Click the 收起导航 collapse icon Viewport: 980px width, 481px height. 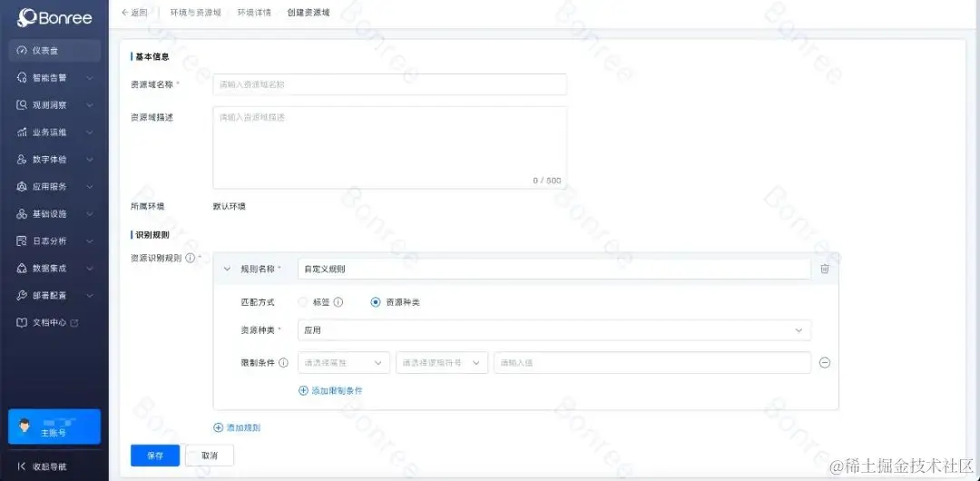click(x=22, y=466)
